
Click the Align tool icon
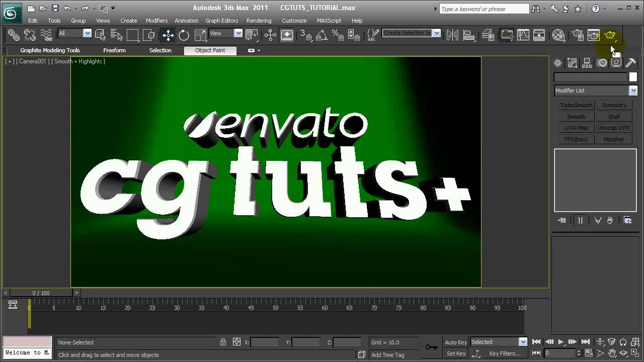[469, 35]
